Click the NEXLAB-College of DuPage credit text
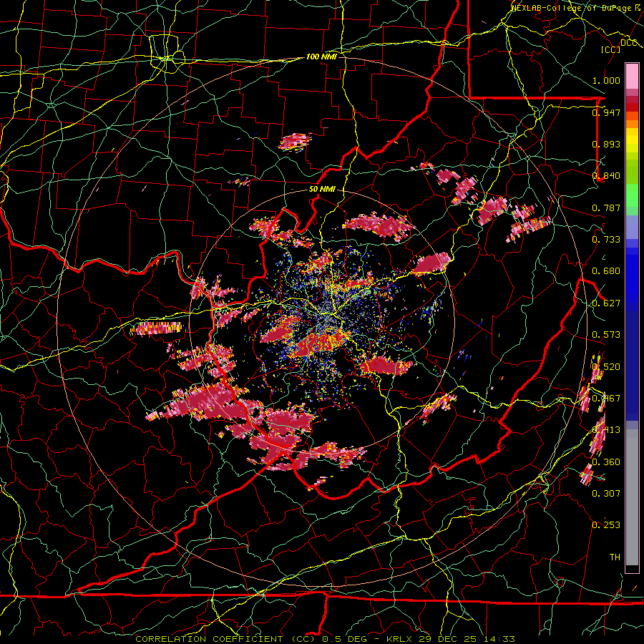The width and height of the screenshot is (644, 644). click(x=576, y=7)
